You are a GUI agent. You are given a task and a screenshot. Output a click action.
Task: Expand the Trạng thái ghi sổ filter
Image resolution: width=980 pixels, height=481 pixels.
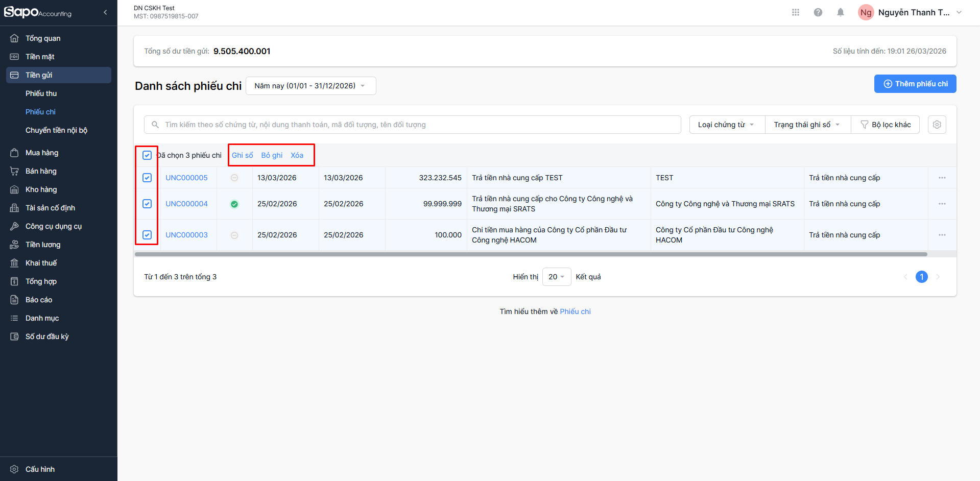tap(807, 125)
